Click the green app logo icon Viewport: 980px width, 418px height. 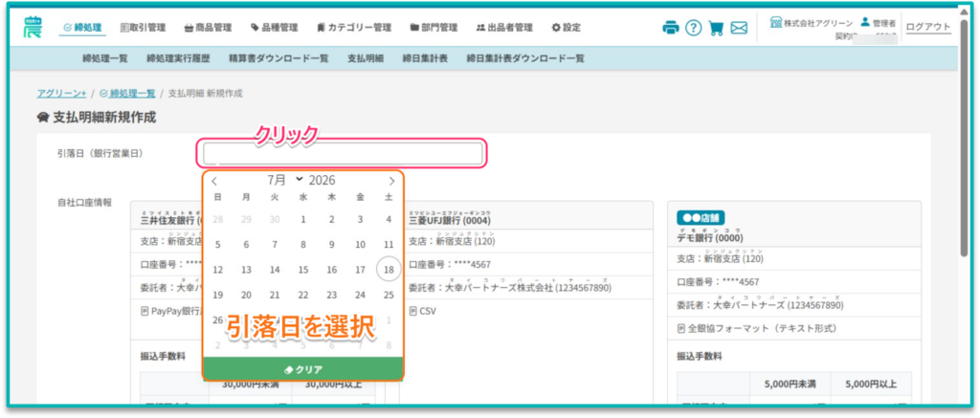point(33,27)
